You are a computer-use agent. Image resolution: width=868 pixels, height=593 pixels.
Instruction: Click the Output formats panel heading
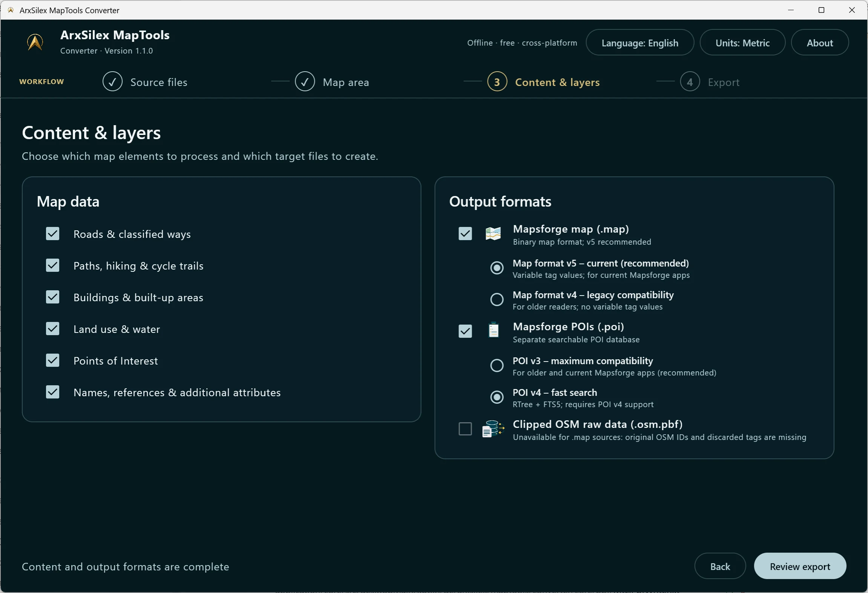pos(500,202)
